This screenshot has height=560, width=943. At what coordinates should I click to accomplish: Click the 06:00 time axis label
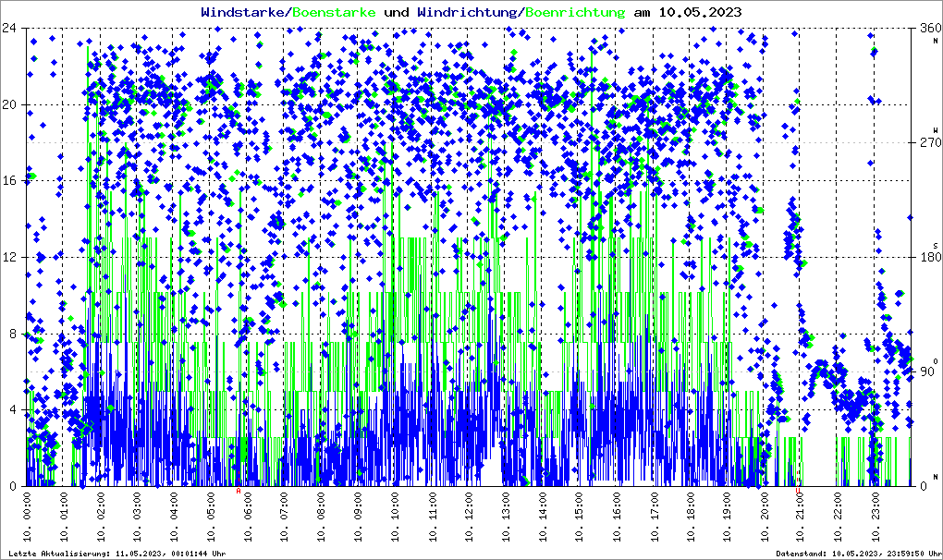pos(247,517)
